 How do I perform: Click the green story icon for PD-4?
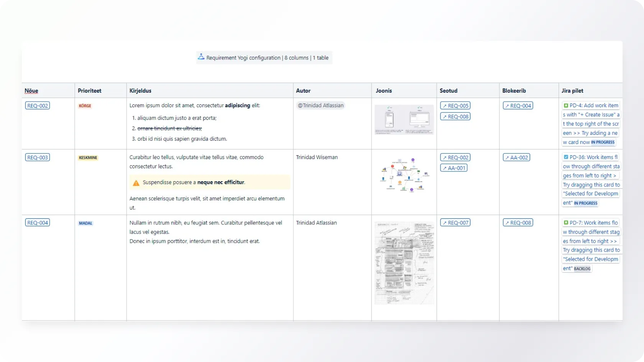(x=566, y=105)
